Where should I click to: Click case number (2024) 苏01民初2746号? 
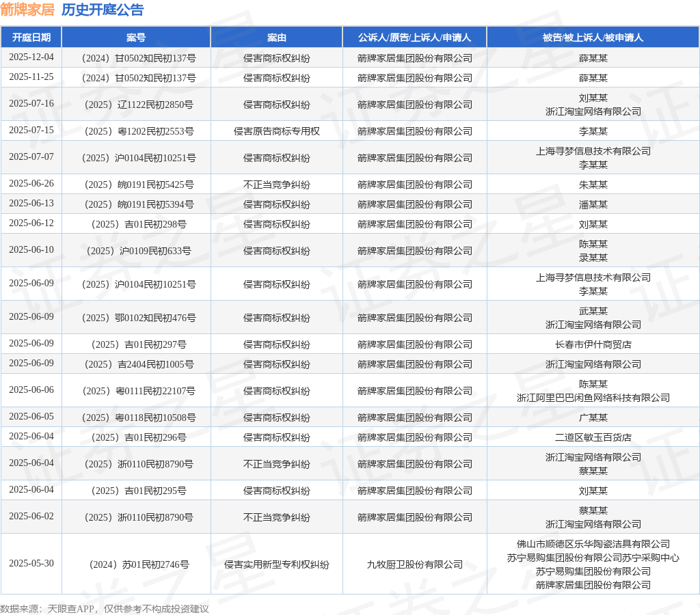139,565
